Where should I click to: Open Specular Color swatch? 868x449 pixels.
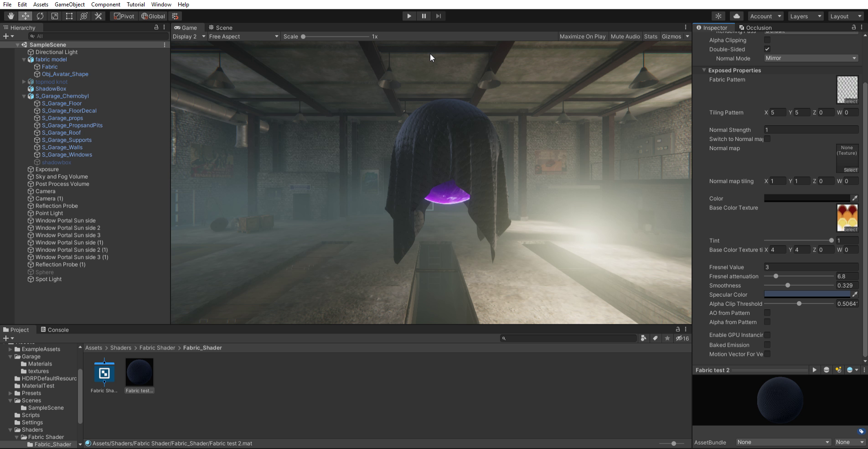click(807, 294)
